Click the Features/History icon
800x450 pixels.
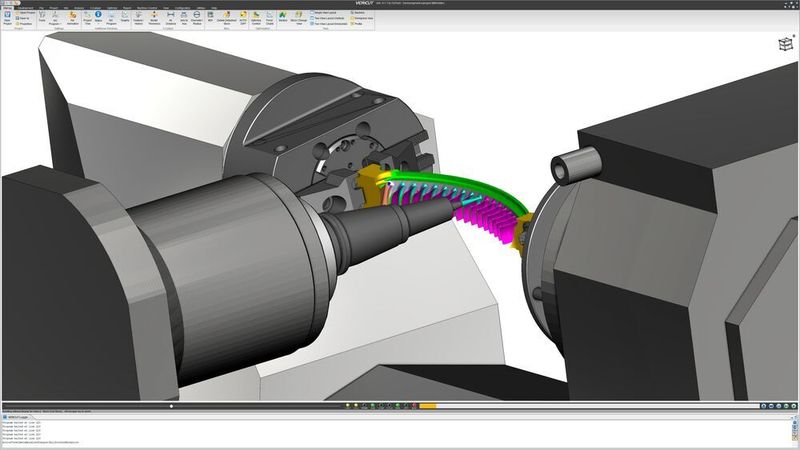[138, 18]
